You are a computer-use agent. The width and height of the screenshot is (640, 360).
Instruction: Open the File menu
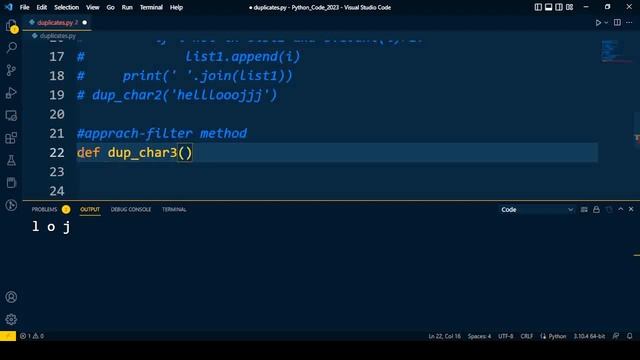point(24,7)
